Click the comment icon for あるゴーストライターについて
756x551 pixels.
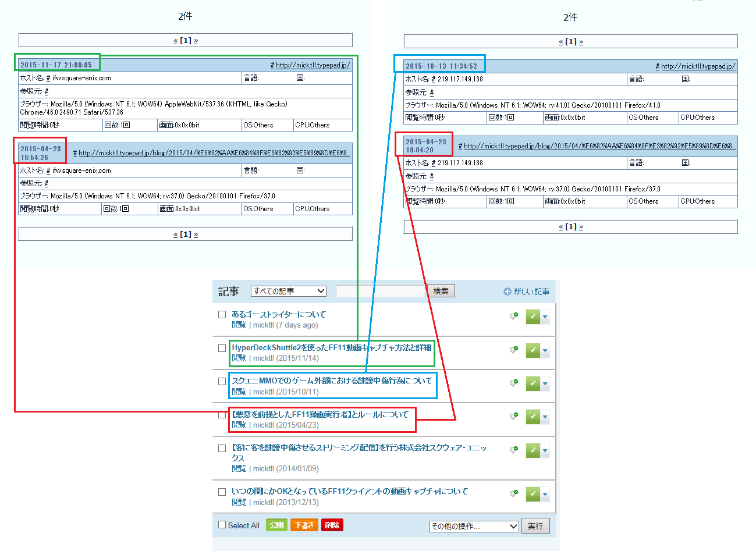pyautogui.click(x=514, y=317)
